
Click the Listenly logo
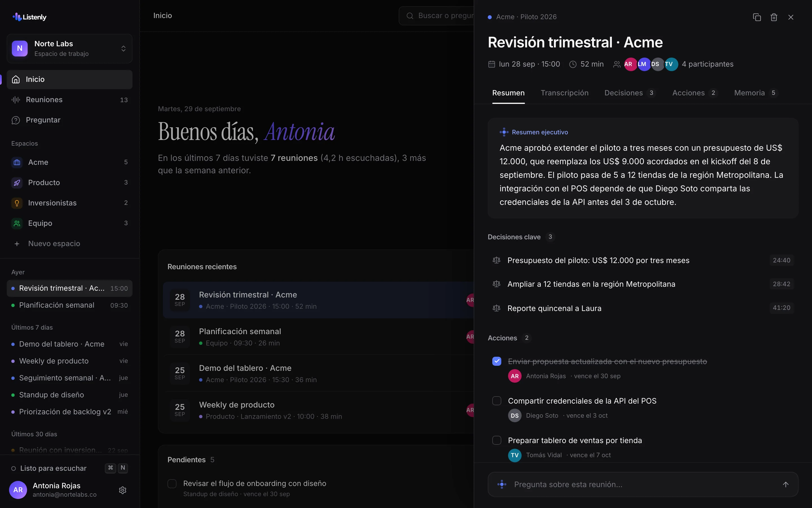click(30, 17)
